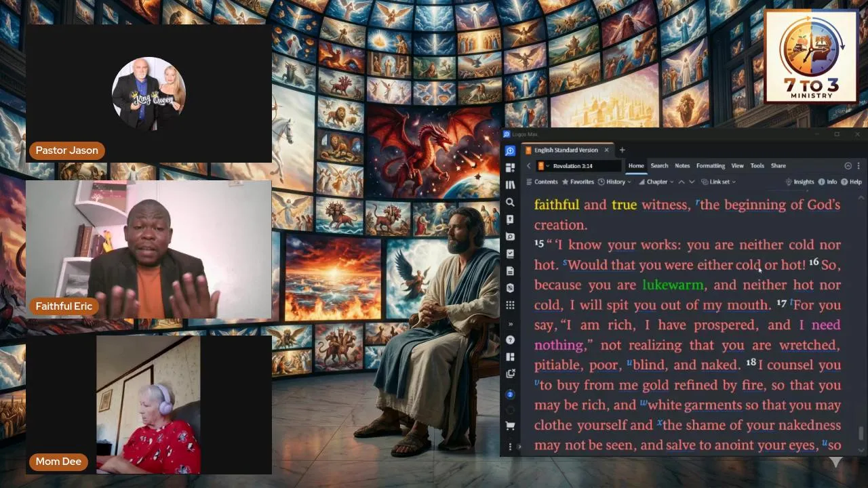Click verse number 16
This screenshot has width=868, height=488.
tap(814, 262)
